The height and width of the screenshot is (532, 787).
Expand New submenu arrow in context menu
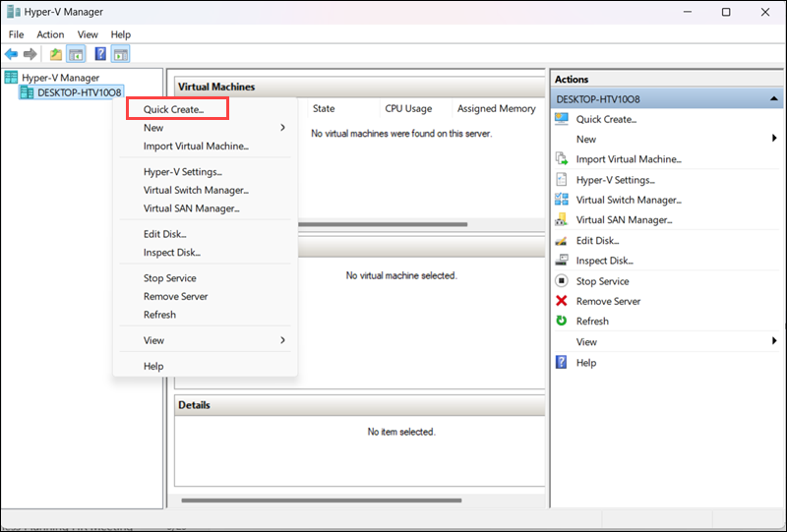(282, 128)
